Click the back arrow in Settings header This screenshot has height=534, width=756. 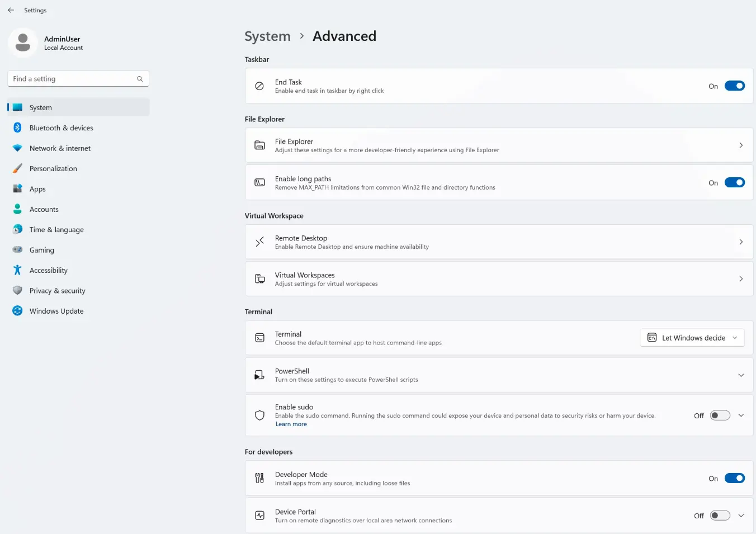tap(11, 10)
